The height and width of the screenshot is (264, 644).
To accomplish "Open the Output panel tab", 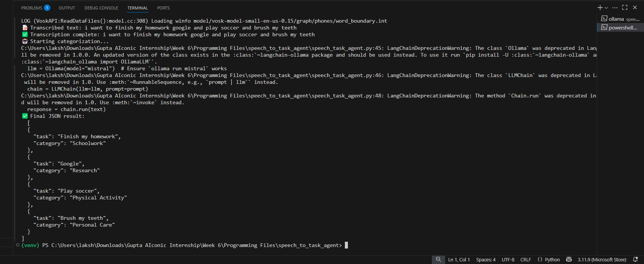I will (x=67, y=8).
